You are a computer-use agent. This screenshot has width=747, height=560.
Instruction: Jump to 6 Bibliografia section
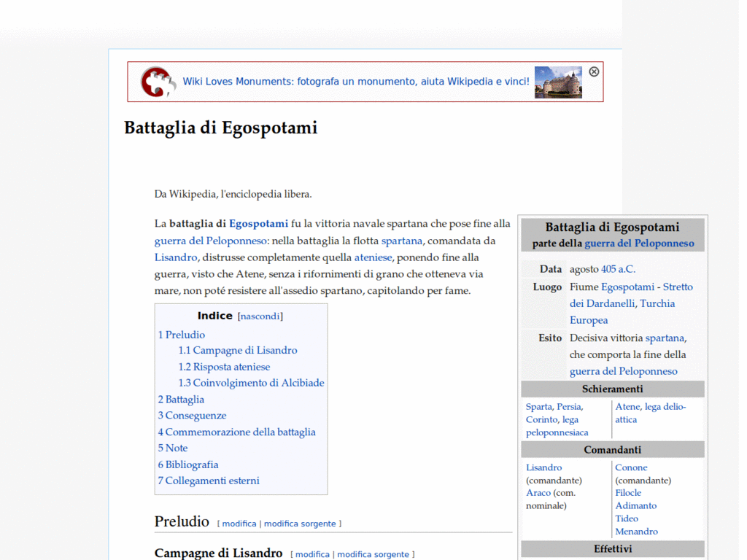pos(188,464)
